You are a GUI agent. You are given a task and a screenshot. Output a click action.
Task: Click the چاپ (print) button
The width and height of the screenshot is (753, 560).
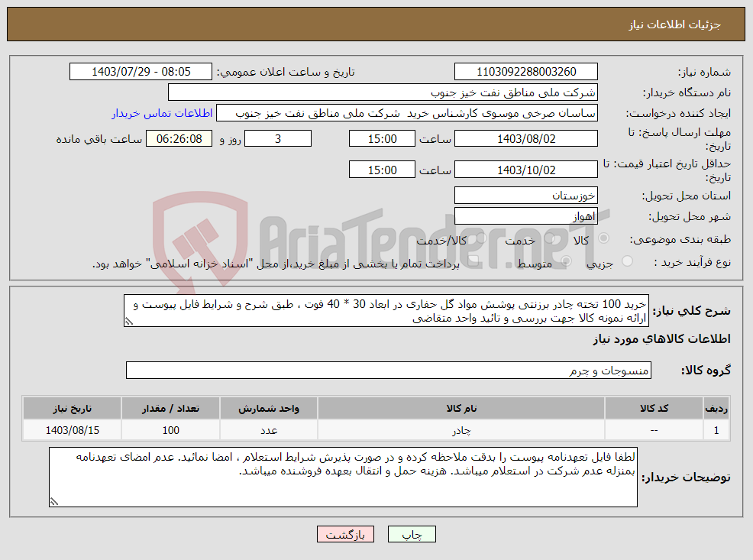coord(412,534)
